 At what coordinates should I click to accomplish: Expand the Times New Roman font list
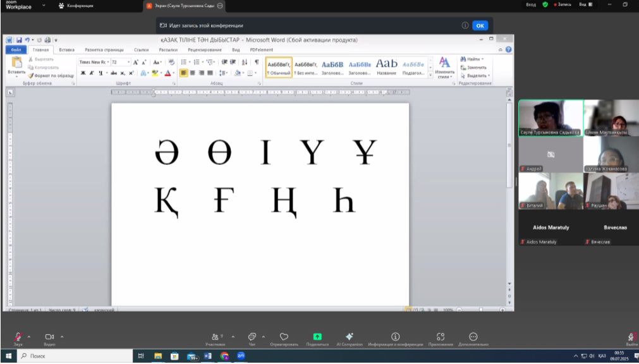pos(108,63)
